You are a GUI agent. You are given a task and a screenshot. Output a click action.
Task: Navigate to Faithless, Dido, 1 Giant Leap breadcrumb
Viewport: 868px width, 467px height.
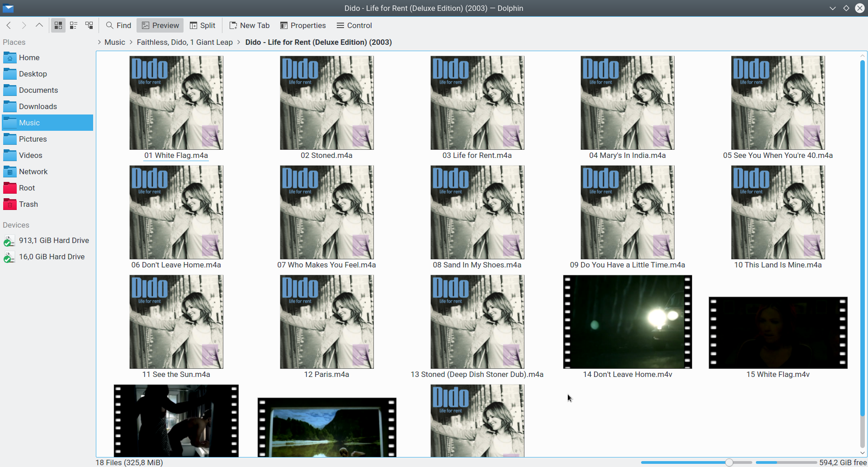[x=185, y=42]
